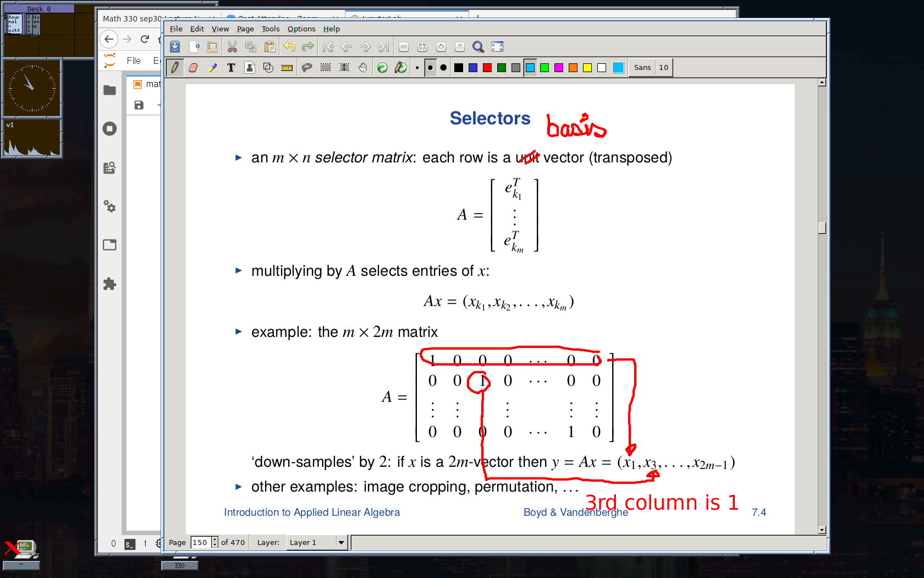This screenshot has height=578, width=924.
Task: Expand the Tools menu
Action: (270, 29)
